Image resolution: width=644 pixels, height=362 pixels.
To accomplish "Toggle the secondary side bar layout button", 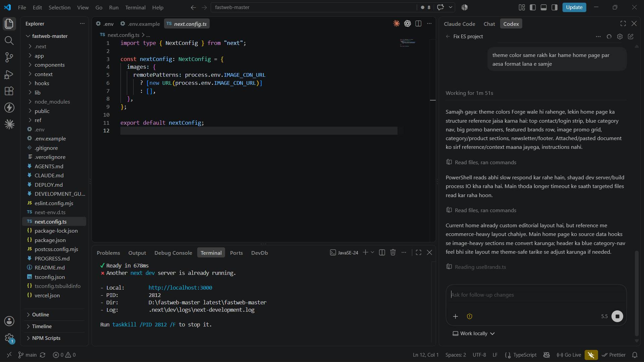I will click(x=554, y=7).
